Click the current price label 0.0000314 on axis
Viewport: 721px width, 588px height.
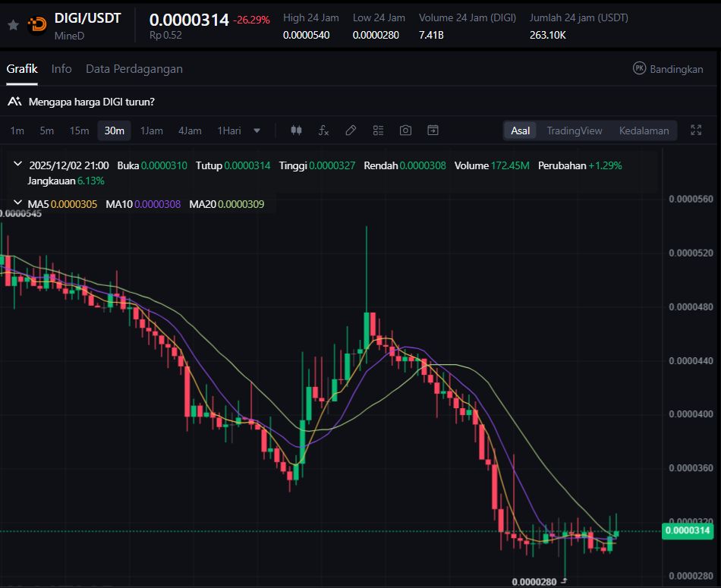pos(688,530)
